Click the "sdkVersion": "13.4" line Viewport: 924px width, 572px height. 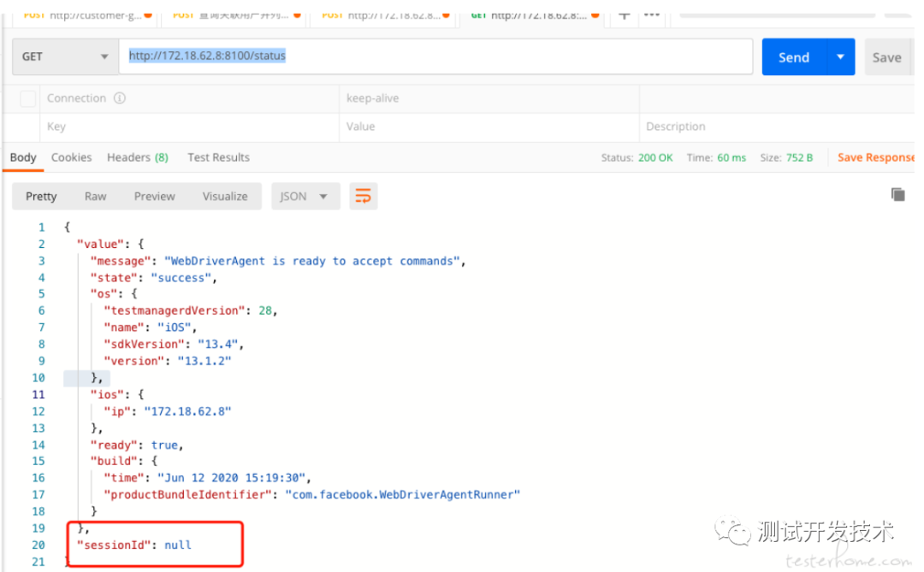173,344
